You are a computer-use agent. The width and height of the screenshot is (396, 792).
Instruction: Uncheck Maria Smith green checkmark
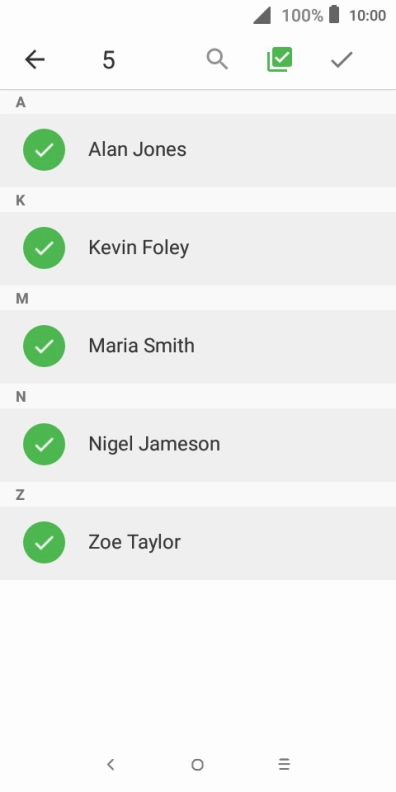click(x=44, y=346)
